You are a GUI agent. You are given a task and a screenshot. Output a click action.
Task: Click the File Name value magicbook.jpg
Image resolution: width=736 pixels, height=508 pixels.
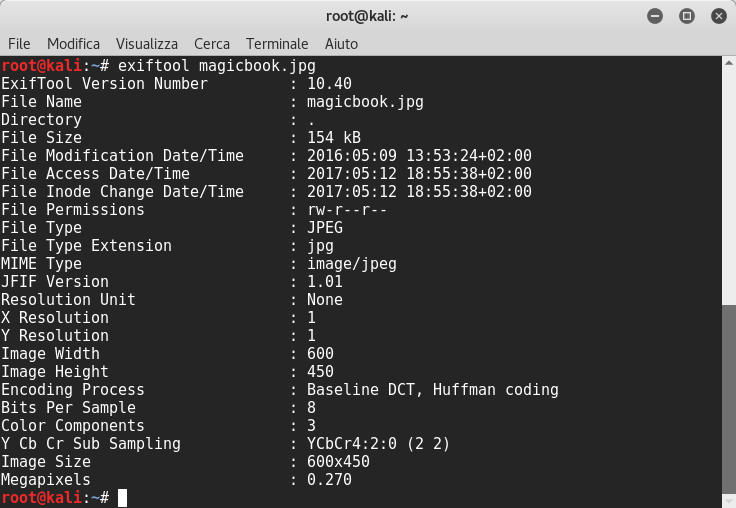(365, 102)
